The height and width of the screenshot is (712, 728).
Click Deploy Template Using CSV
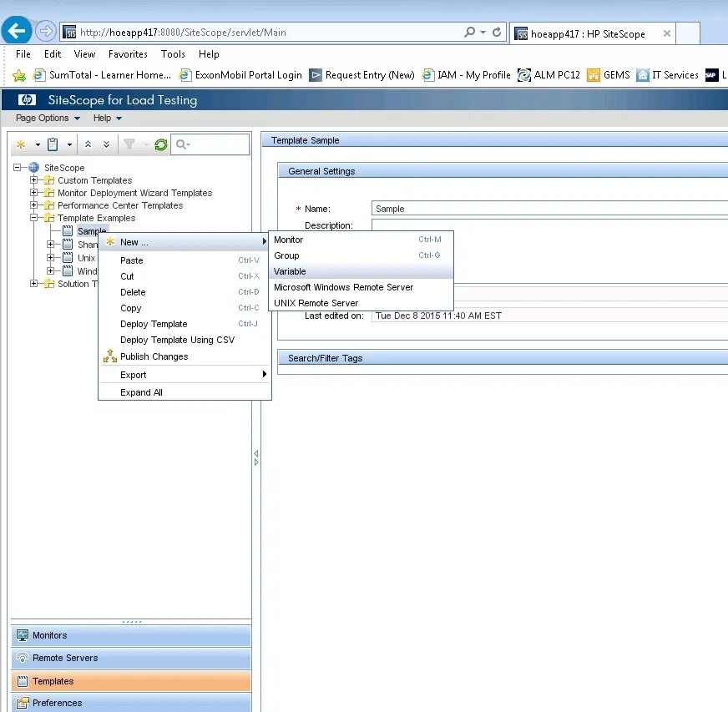[185, 340]
